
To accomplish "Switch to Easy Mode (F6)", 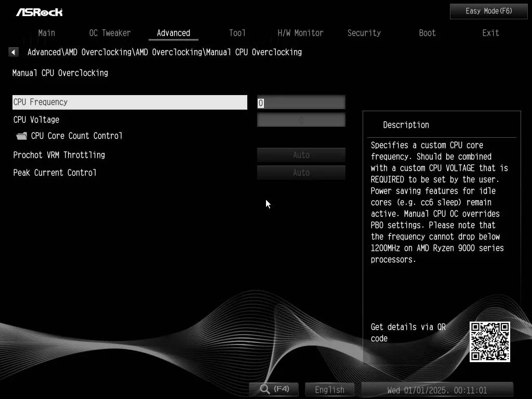I will coord(488,11).
